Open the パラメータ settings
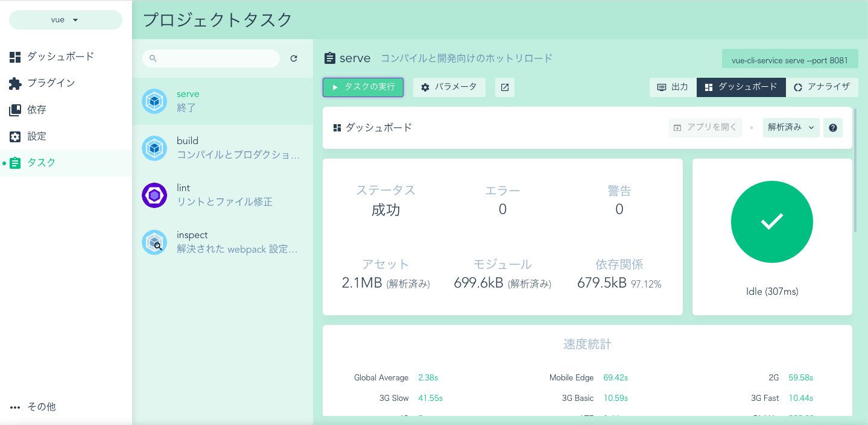The image size is (868, 425). coord(449,87)
